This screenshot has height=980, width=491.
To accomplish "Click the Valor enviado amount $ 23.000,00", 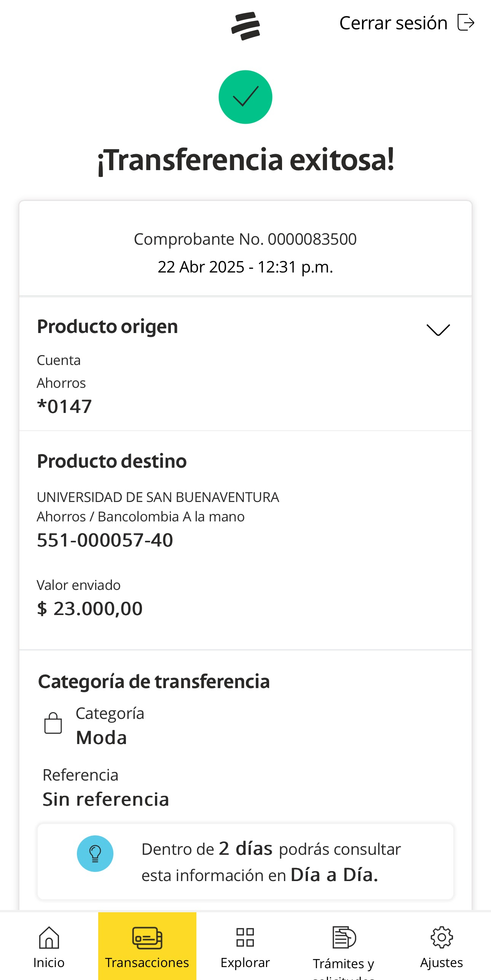I will click(90, 609).
